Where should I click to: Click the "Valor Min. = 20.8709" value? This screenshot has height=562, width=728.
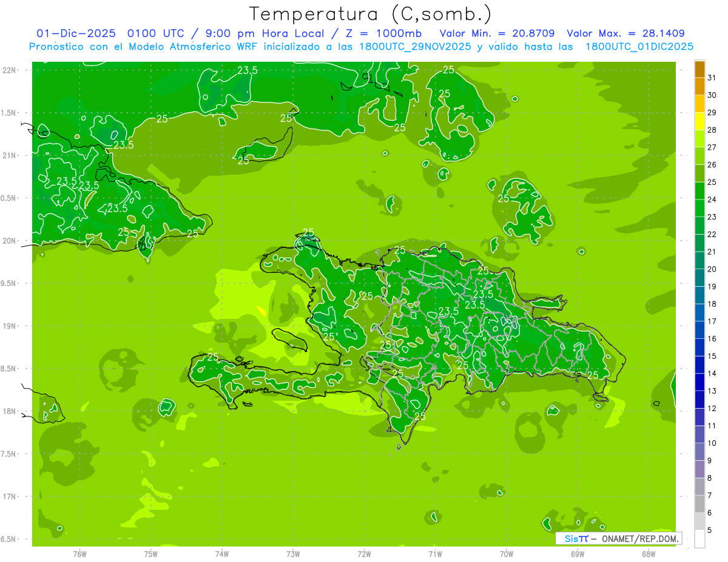click(497, 33)
